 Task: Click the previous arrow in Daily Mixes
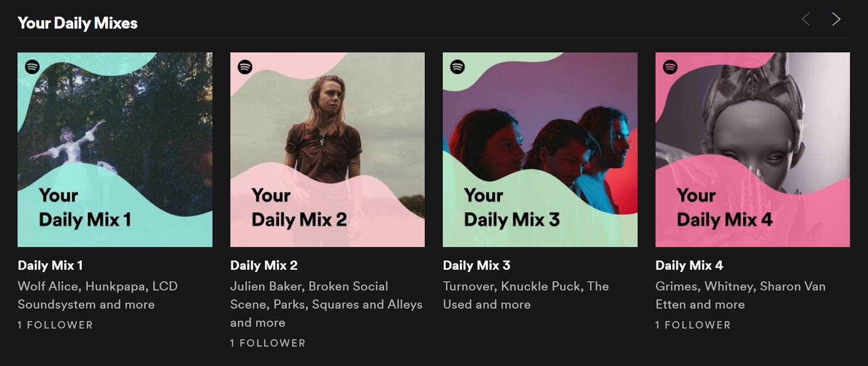(806, 20)
